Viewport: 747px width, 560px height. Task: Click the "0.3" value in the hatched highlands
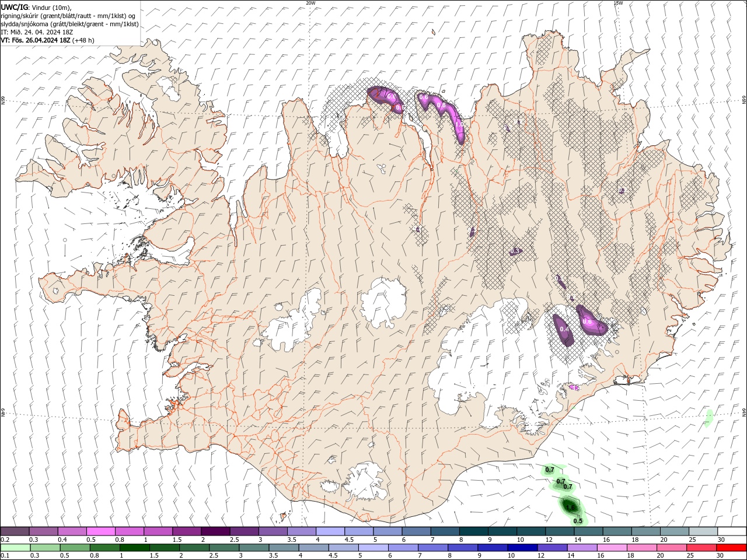[515, 251]
